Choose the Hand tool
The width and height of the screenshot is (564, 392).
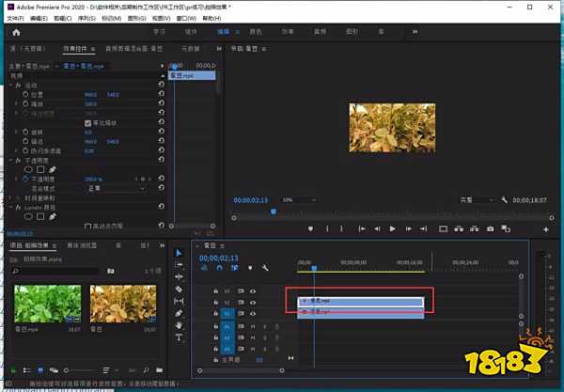(180, 324)
